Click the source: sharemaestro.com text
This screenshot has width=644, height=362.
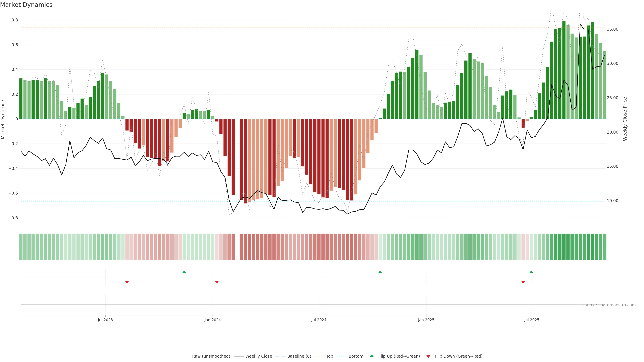[609, 305]
